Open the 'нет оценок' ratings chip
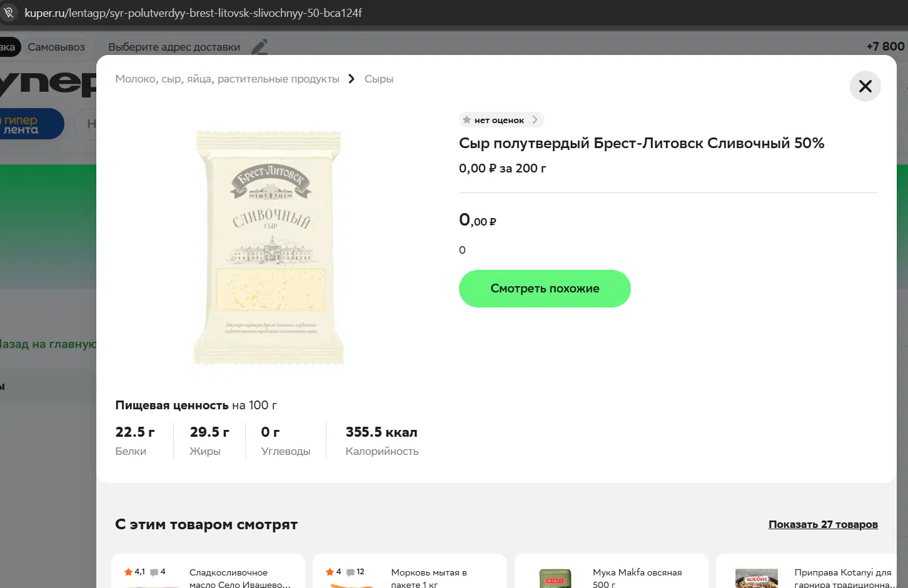Screen dimensions: 908x588 tap(502, 120)
